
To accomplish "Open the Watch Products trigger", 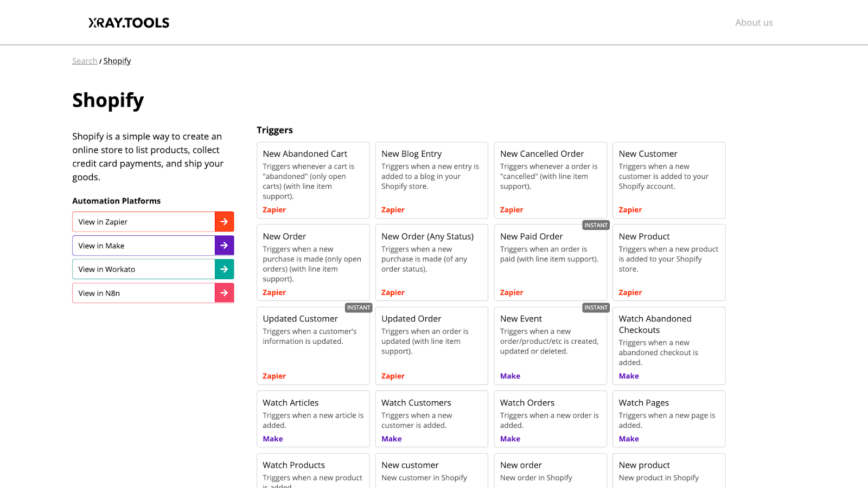I will 313,471.
